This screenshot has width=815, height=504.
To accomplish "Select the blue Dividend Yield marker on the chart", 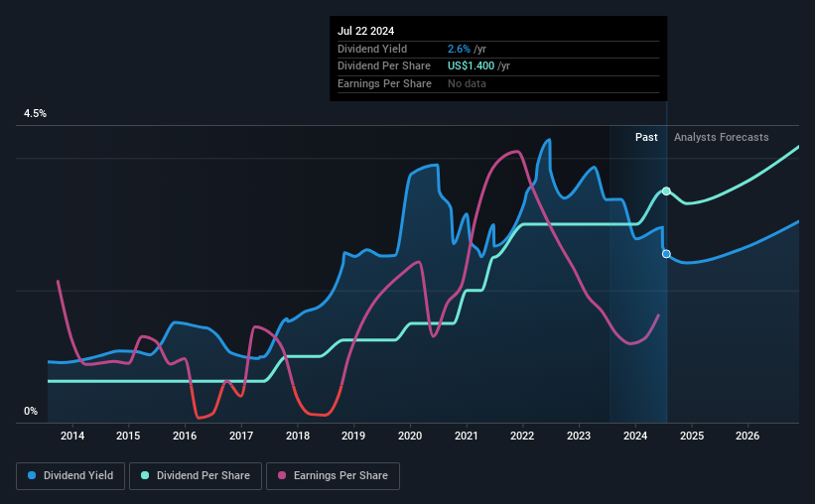I will [666, 254].
